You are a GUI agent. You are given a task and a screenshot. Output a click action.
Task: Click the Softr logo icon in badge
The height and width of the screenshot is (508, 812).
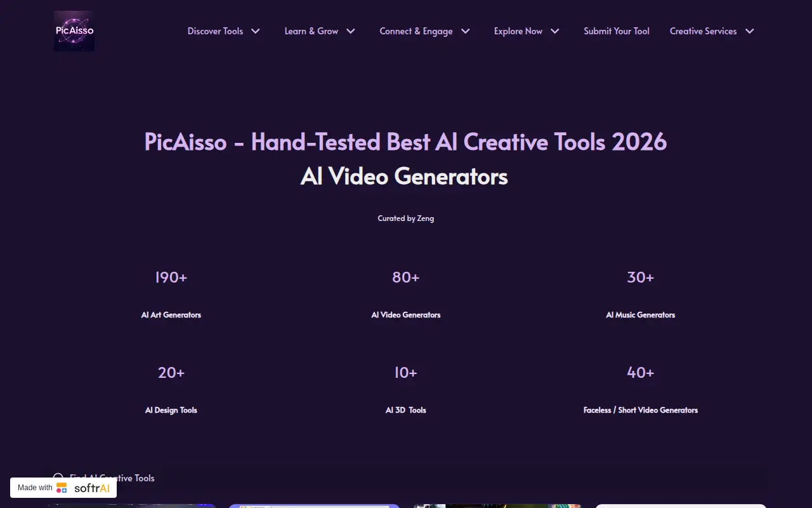62,488
